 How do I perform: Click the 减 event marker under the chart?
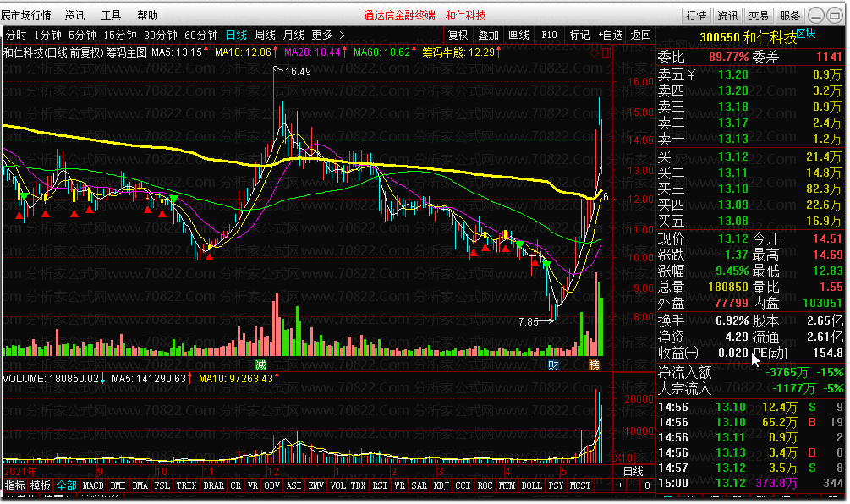coord(260,364)
